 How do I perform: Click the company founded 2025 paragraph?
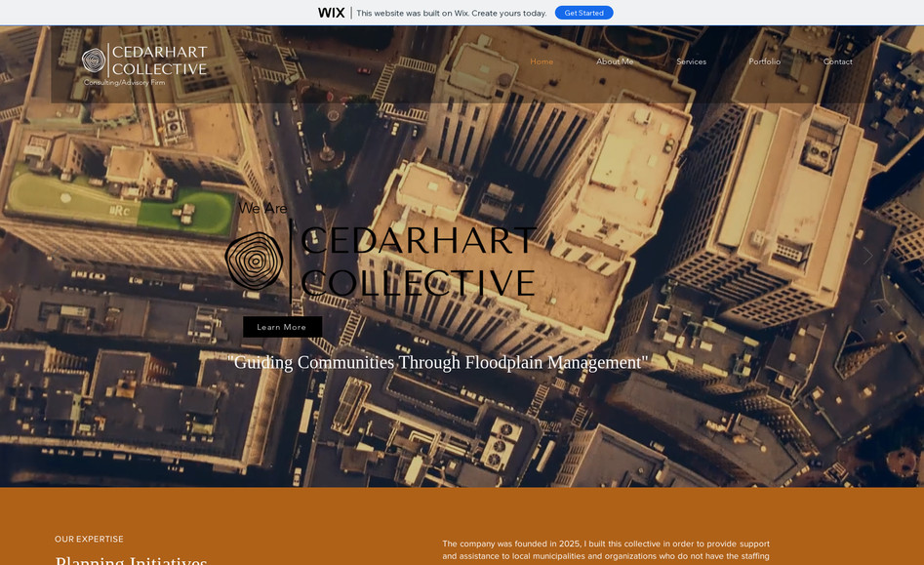[x=605, y=549]
